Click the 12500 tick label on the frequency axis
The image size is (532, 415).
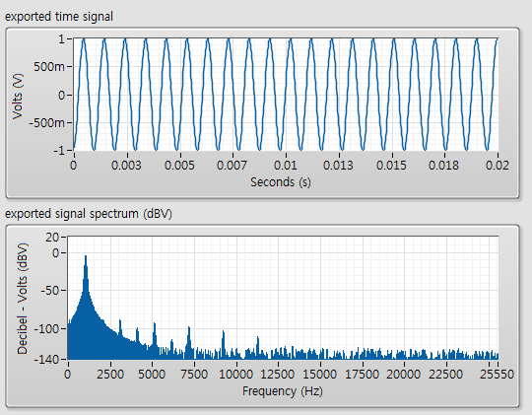pos(278,375)
